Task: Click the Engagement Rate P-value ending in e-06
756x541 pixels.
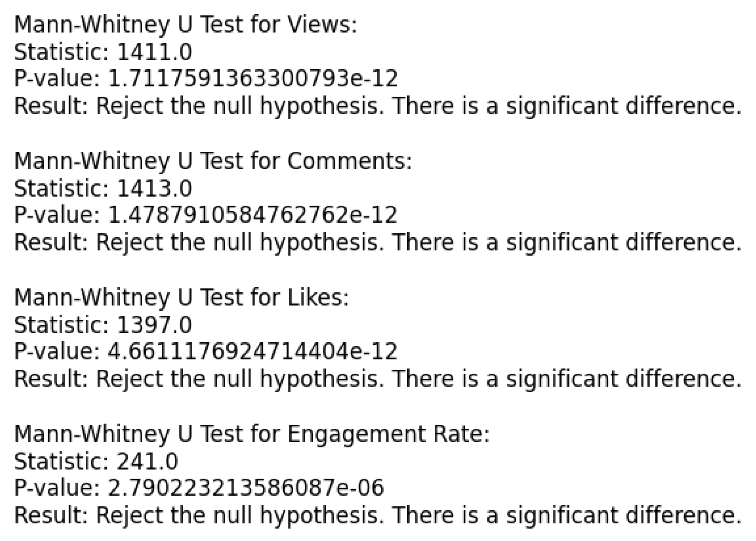Action: [246, 488]
